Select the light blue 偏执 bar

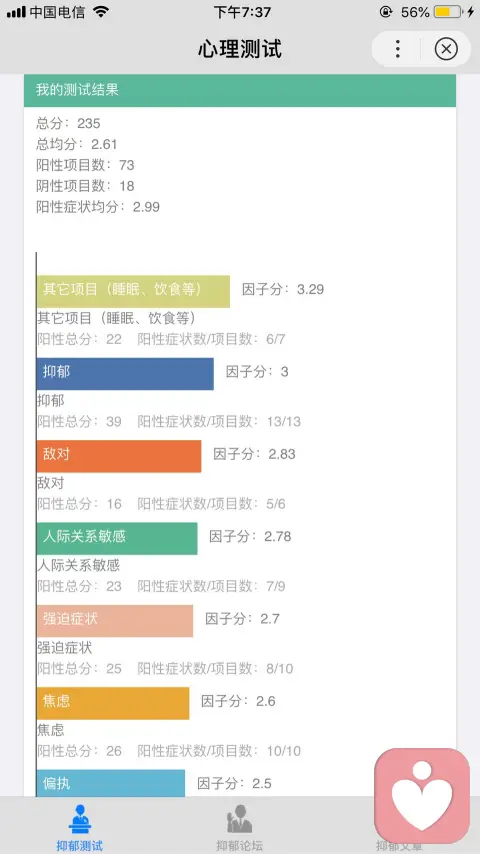(111, 783)
